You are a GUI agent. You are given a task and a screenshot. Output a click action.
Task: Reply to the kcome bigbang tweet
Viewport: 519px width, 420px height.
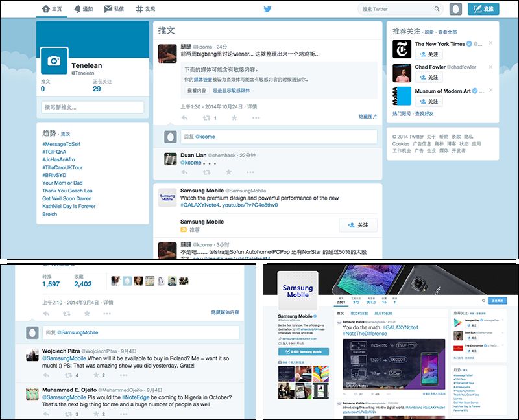[x=183, y=118]
